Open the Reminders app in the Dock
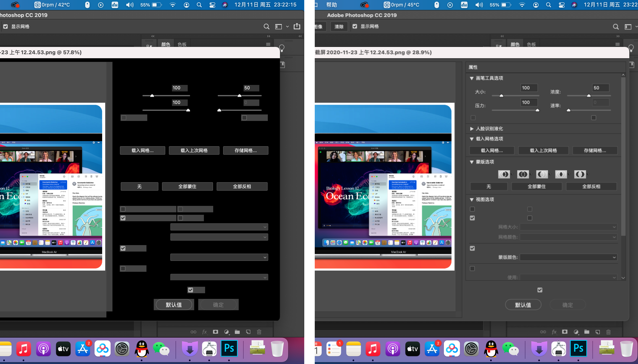This screenshot has width=638, height=364. click(x=334, y=348)
